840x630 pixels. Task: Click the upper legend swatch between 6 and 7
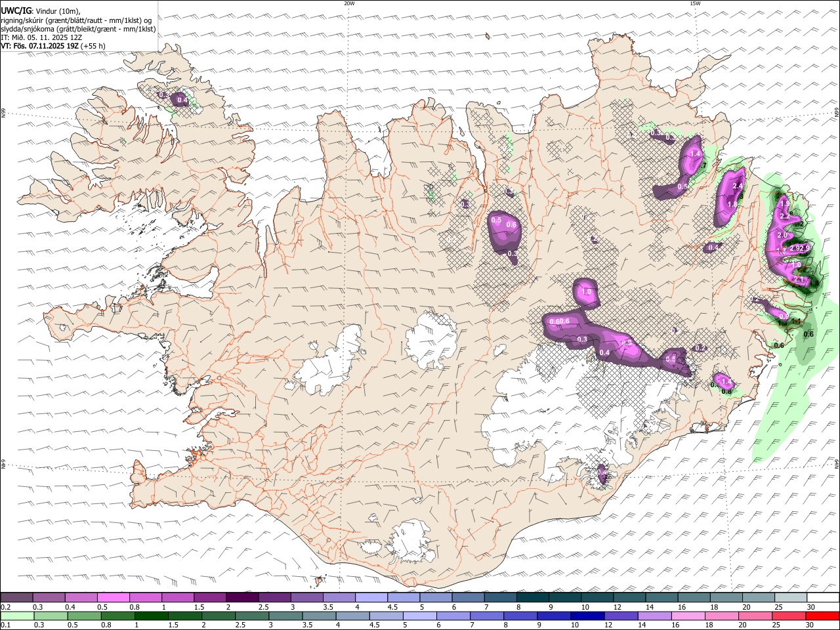[x=468, y=597]
